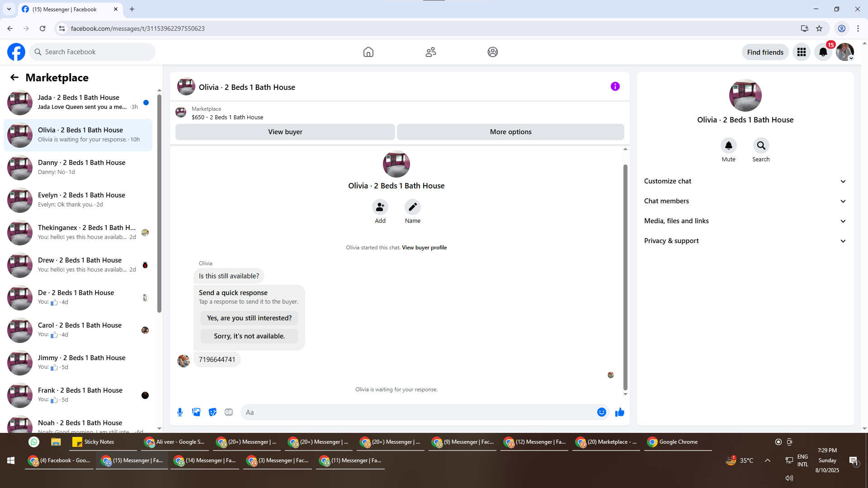Attach a photo using the image icon
Viewport: 868px width, 488px height.
click(x=196, y=412)
